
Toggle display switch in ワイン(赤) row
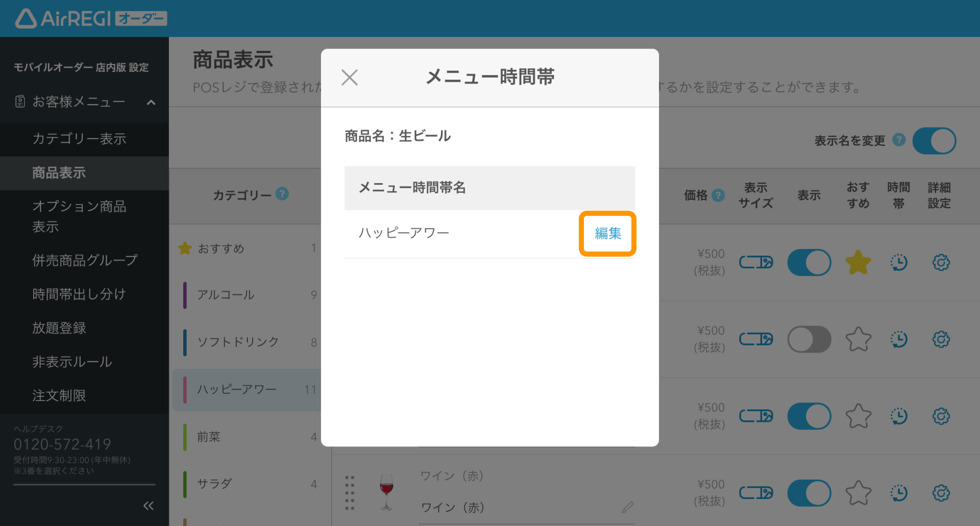[809, 493]
